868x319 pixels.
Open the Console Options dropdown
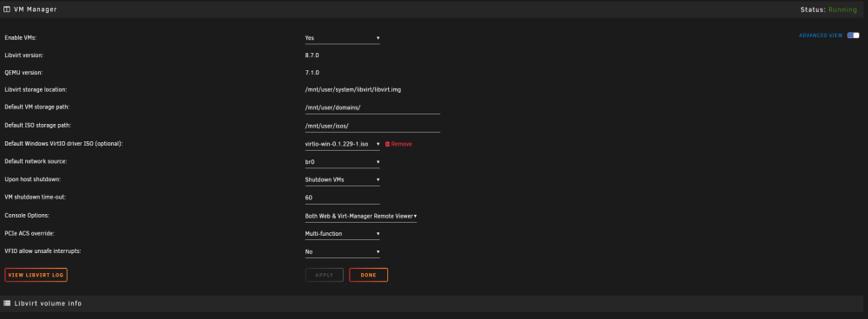pos(361,216)
